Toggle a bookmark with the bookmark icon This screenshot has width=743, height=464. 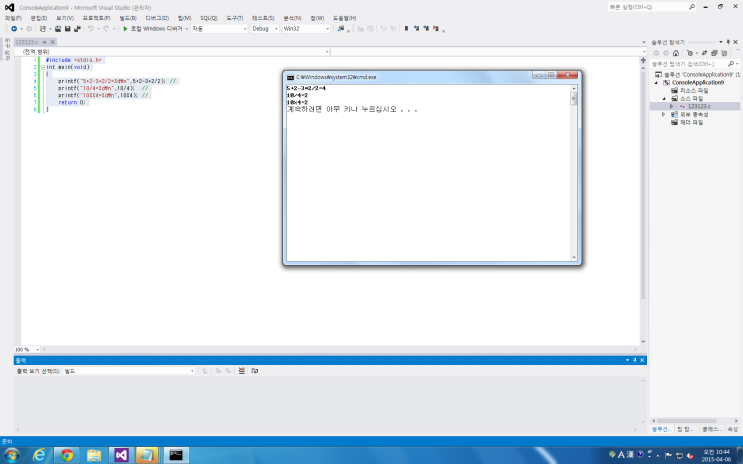pyautogui.click(x=406, y=29)
